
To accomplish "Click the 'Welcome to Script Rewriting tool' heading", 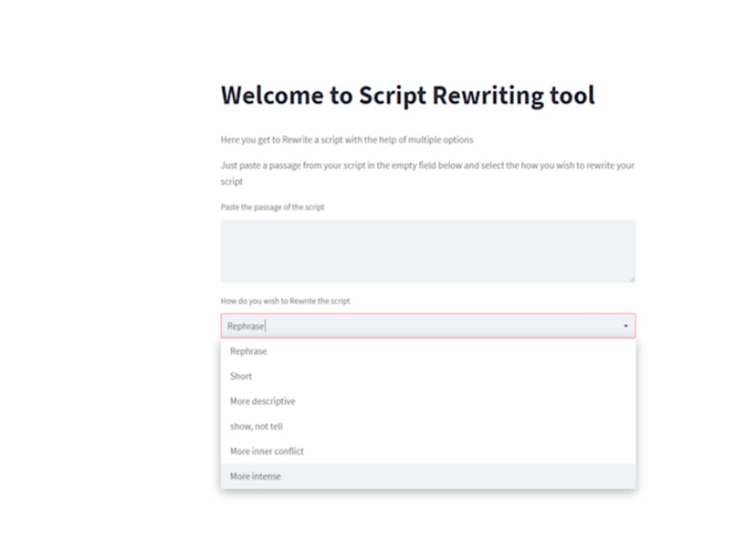I will (x=407, y=95).
